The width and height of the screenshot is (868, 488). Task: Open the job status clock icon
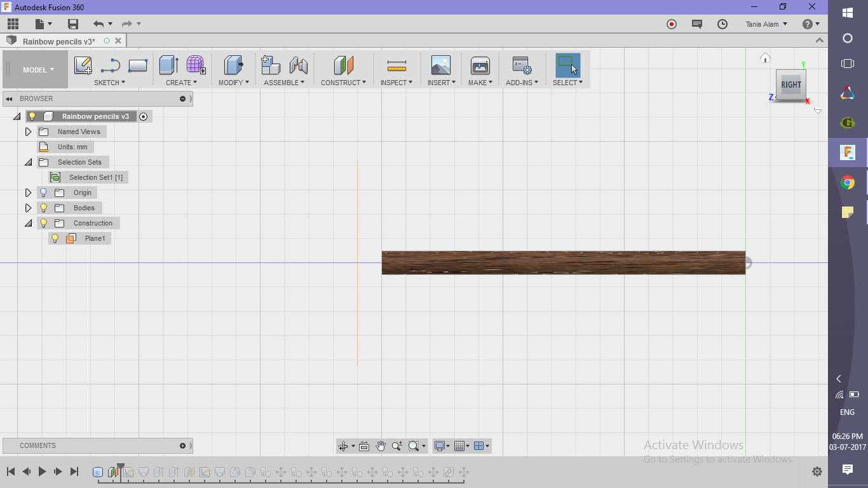click(722, 24)
